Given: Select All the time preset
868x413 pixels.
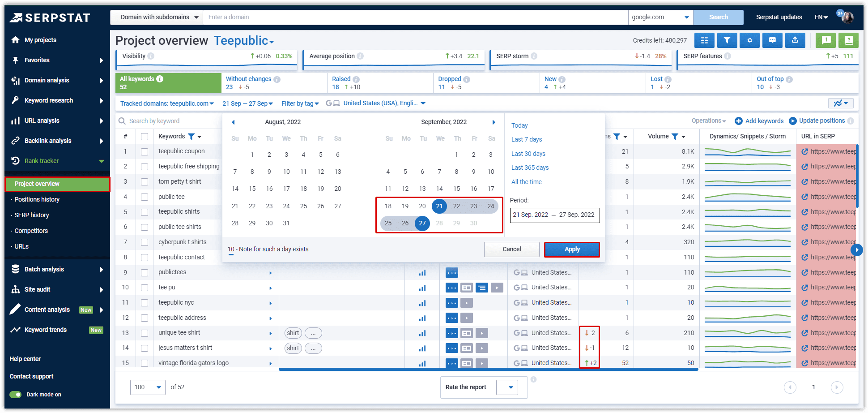Looking at the screenshot, I should coord(527,182).
